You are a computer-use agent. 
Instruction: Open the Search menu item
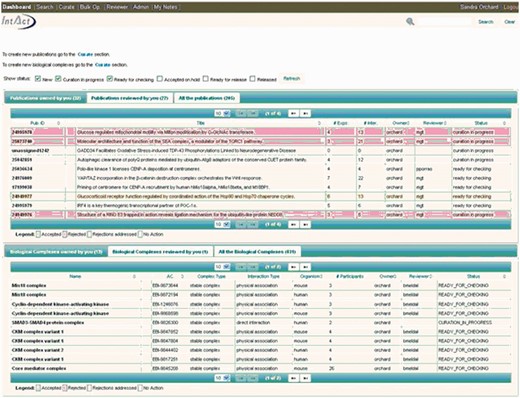tap(45, 7)
